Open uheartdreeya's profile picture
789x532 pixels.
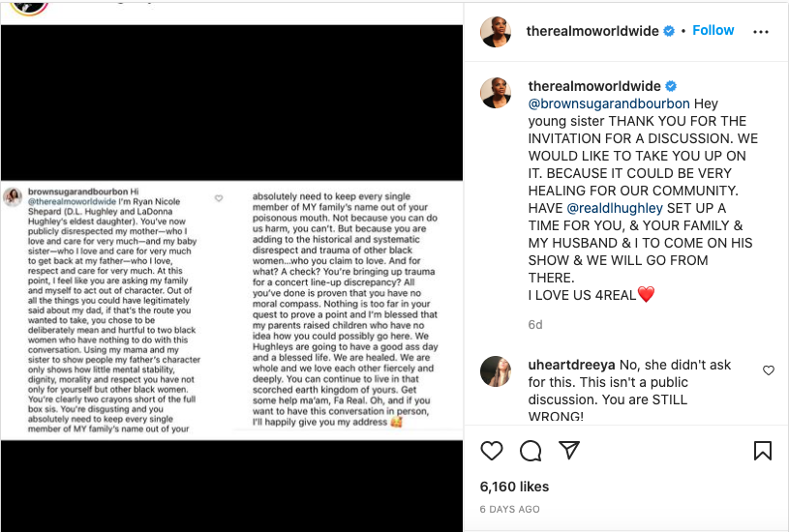(x=496, y=371)
